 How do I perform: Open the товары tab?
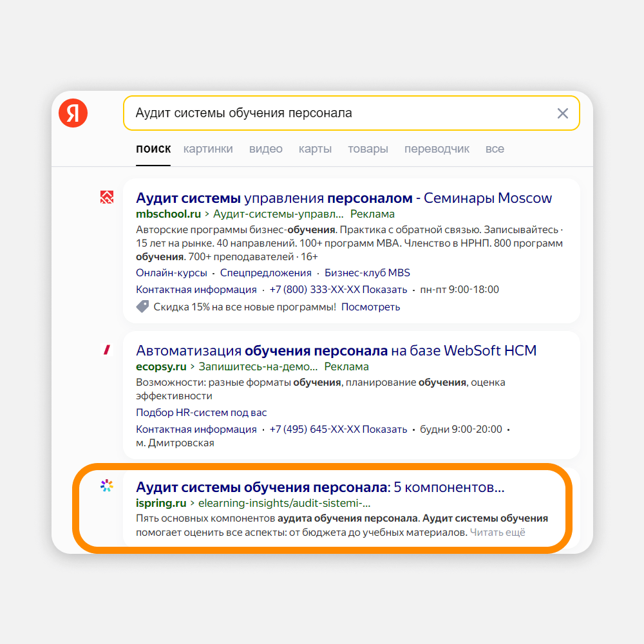coord(368,149)
